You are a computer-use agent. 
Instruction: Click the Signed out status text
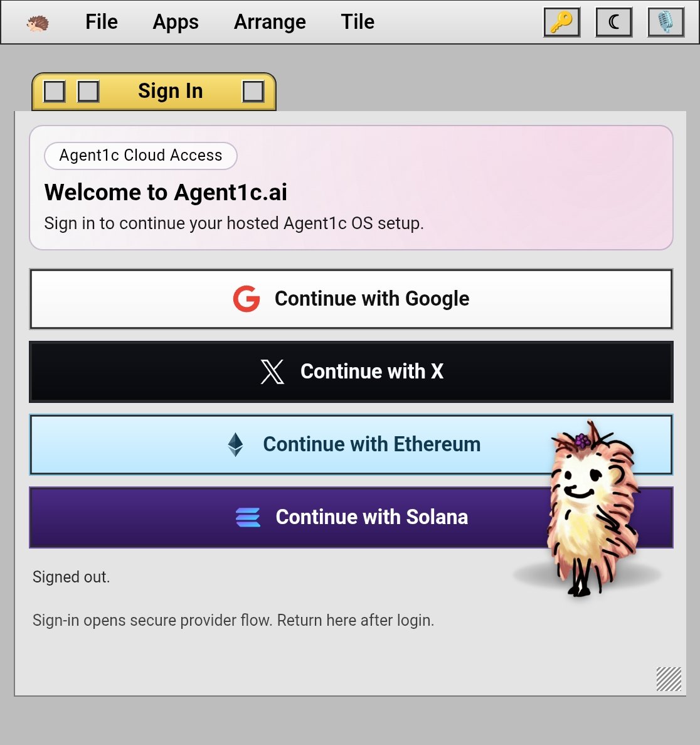click(72, 577)
